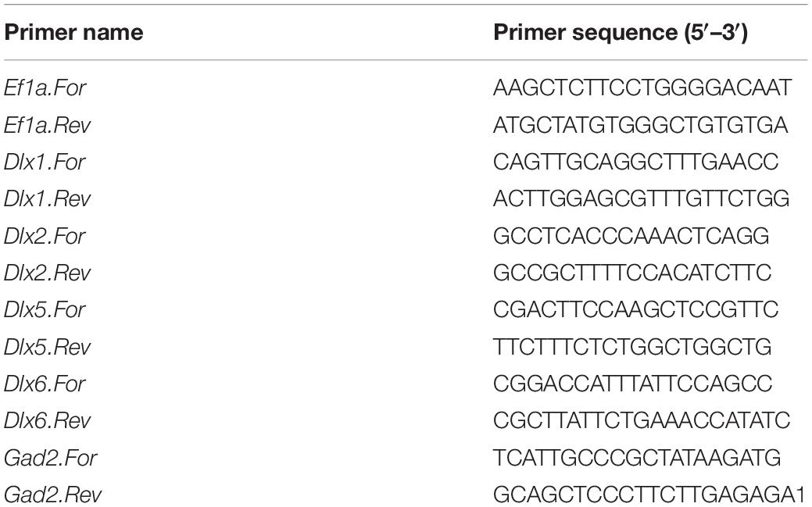Select sequence AAGCTCTTCCTGGGGACAAT
The image size is (812, 507).
(642, 87)
